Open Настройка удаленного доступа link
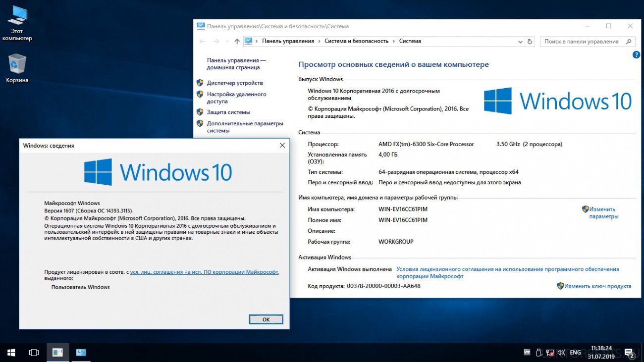This screenshot has height=362, width=644. 236,98
